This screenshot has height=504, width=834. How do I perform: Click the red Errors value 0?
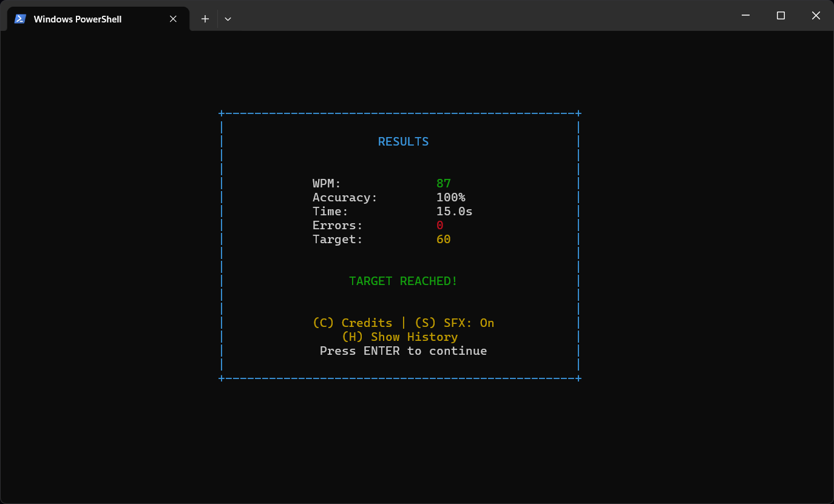(x=440, y=225)
